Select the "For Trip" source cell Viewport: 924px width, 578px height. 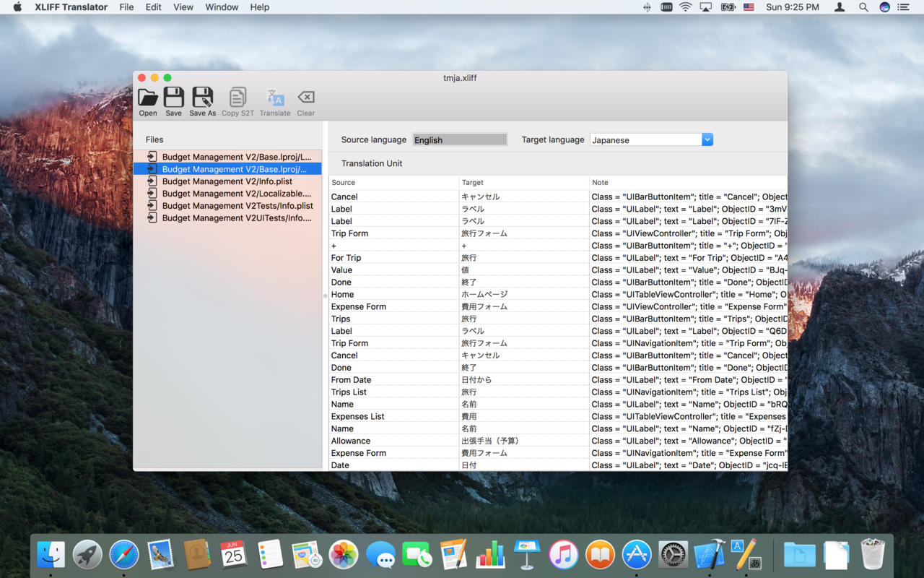tap(393, 258)
